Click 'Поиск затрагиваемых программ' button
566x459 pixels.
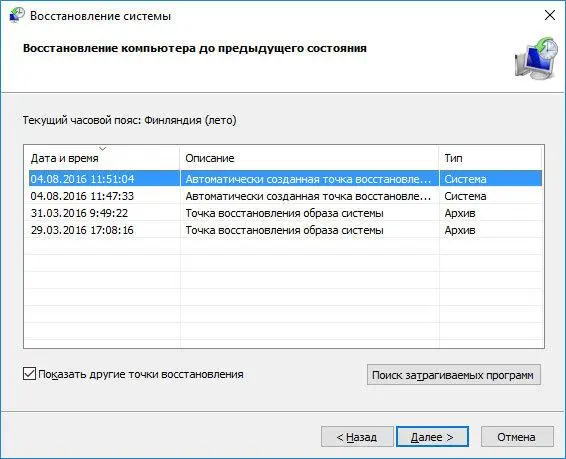pos(454,375)
